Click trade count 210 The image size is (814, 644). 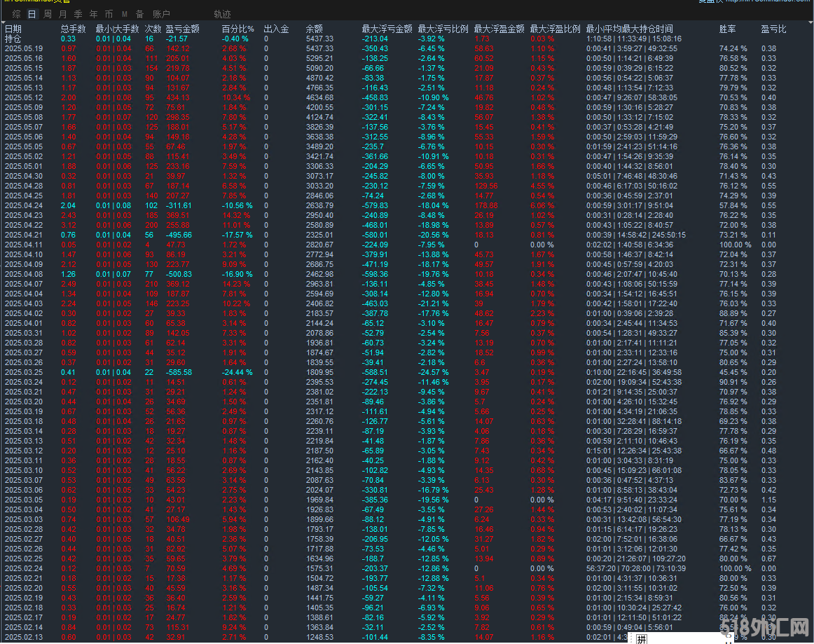(x=151, y=284)
